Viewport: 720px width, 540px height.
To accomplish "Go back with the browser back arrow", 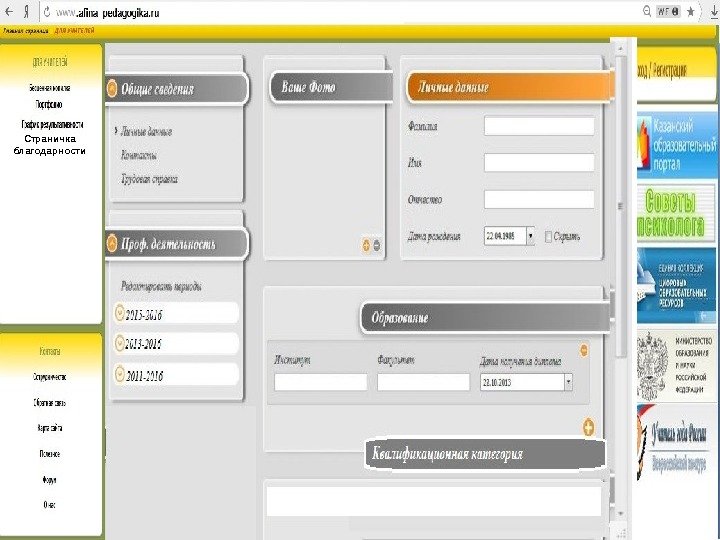I will [9, 12].
